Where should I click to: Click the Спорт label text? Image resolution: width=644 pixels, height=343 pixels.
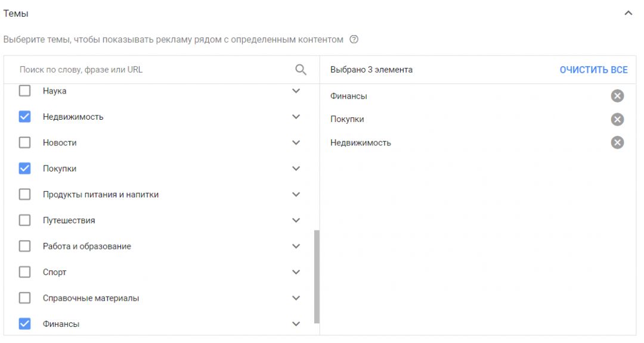click(x=55, y=272)
